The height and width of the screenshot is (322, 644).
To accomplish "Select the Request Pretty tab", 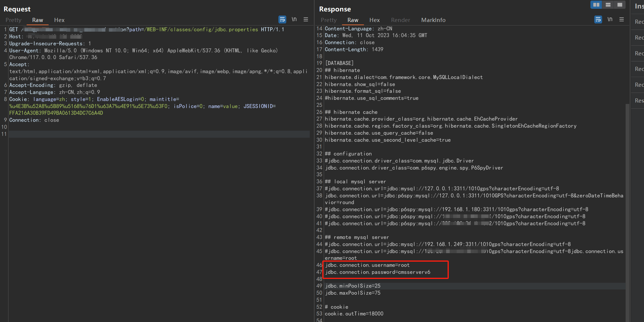I will click(x=13, y=20).
